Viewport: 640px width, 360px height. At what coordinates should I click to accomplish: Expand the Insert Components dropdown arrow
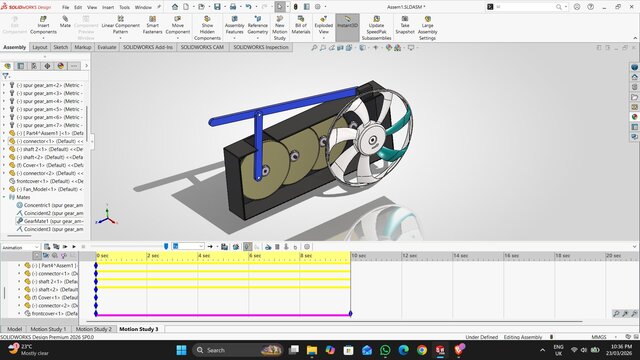(x=43, y=38)
